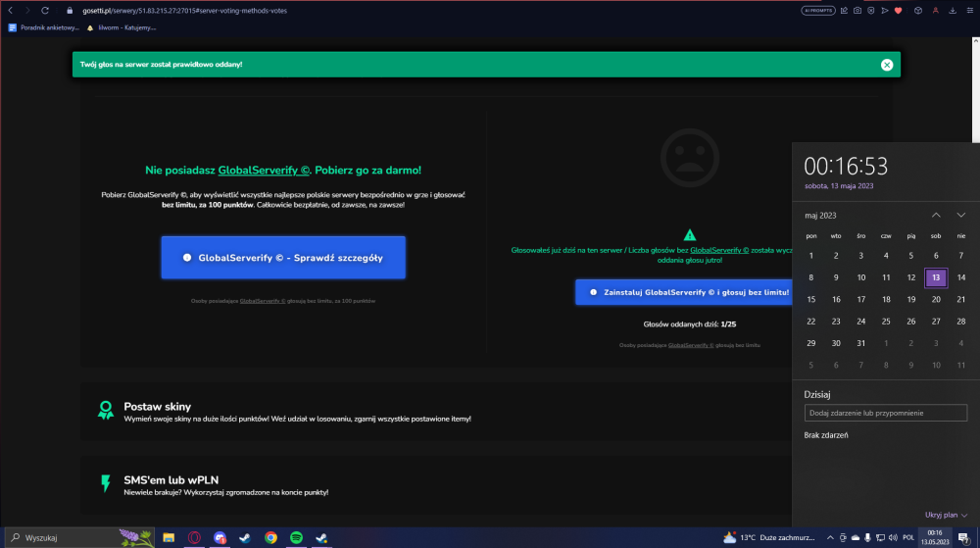Screen dimensions: 980x548
Task: Switch to Opera GX on the taskbar
Action: point(194,537)
